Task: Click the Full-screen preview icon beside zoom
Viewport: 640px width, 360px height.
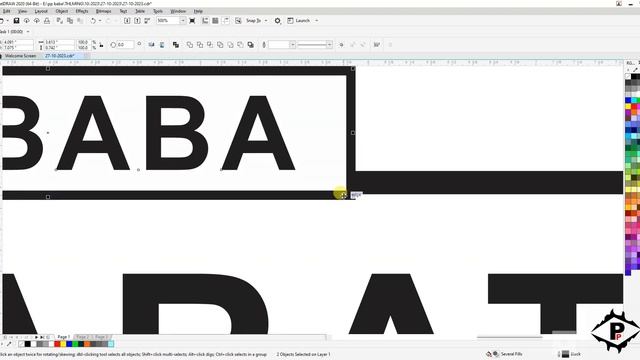Action: [x=192, y=20]
